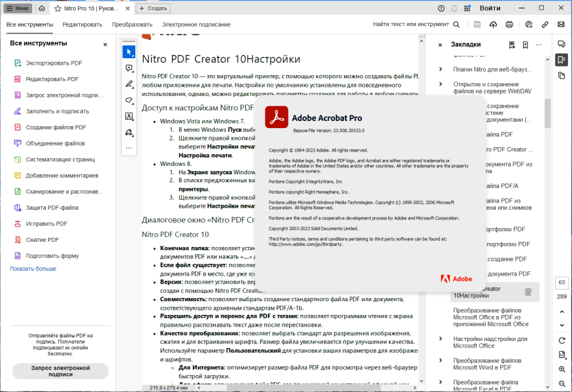Select the add comment tool
Screen dimensions: 572x392
[129, 68]
